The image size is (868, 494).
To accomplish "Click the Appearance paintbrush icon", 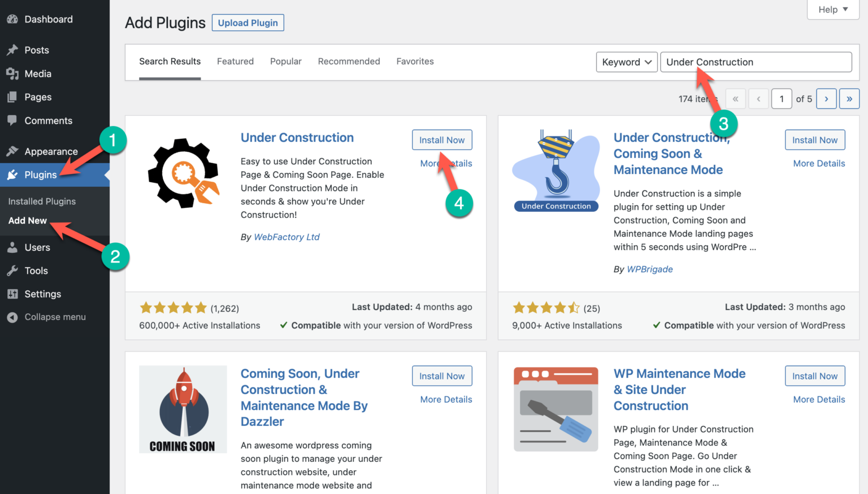I will tap(12, 151).
